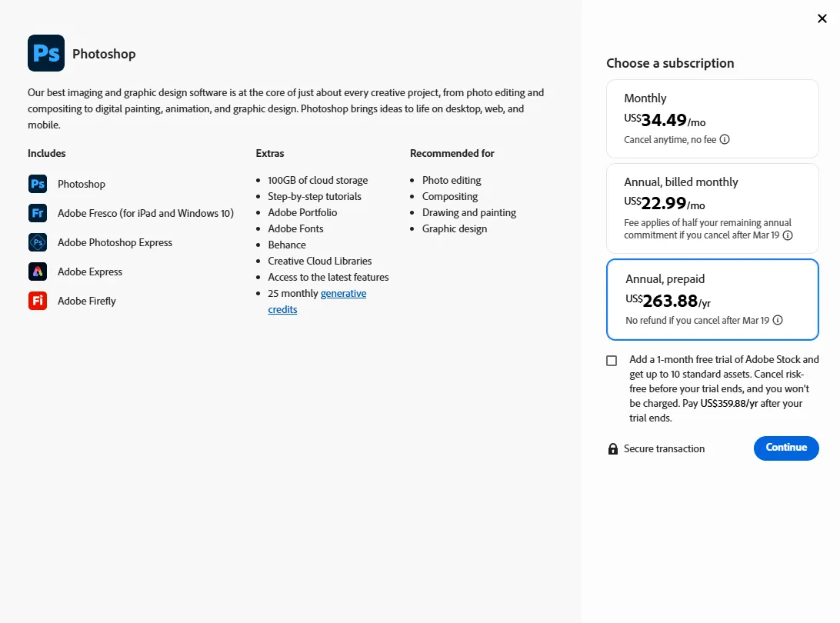This screenshot has width=840, height=623.
Task: Click the US$263.88 yearly price
Action: 668,301
